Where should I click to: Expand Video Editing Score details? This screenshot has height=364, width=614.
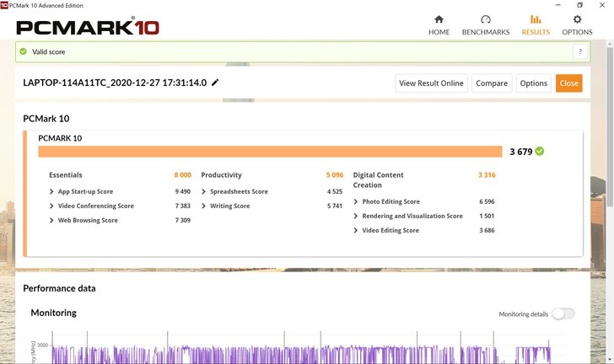356,231
